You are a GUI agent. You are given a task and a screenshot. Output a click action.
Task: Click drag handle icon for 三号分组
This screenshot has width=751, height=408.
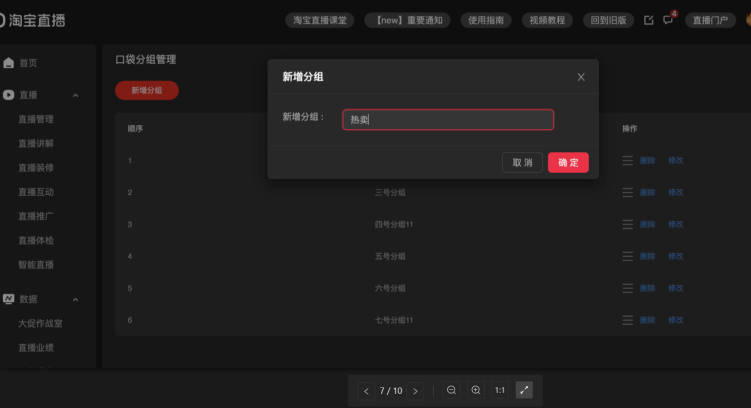(627, 193)
